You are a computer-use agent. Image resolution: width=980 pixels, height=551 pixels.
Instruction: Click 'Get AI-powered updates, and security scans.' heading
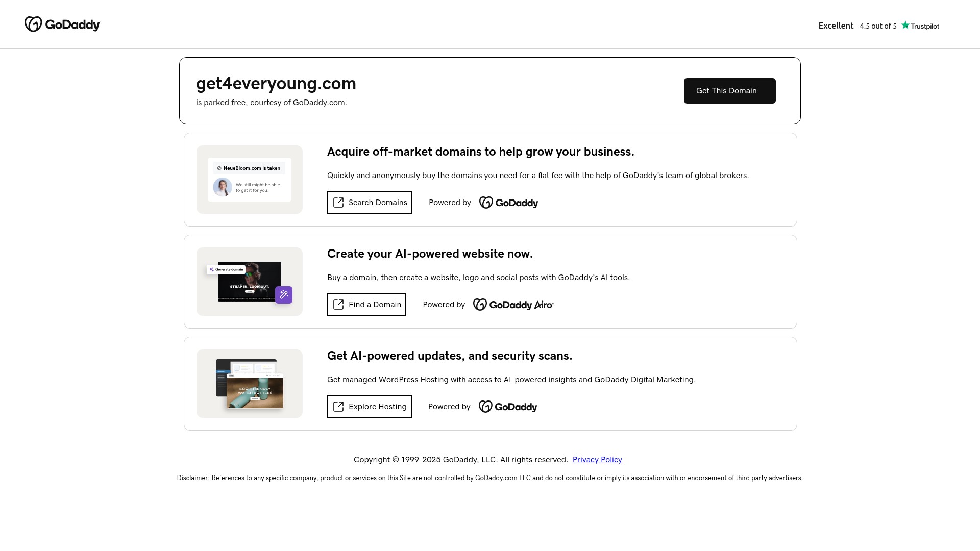click(450, 356)
